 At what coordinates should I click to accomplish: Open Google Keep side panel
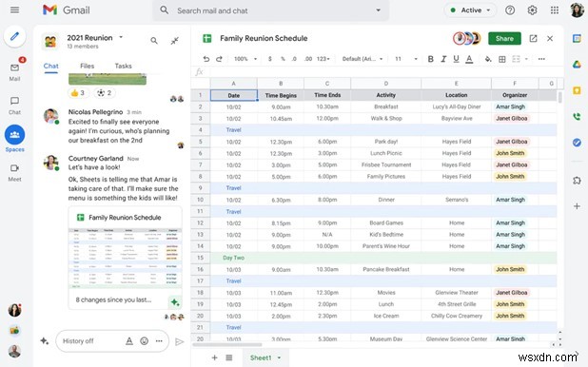[x=577, y=90]
